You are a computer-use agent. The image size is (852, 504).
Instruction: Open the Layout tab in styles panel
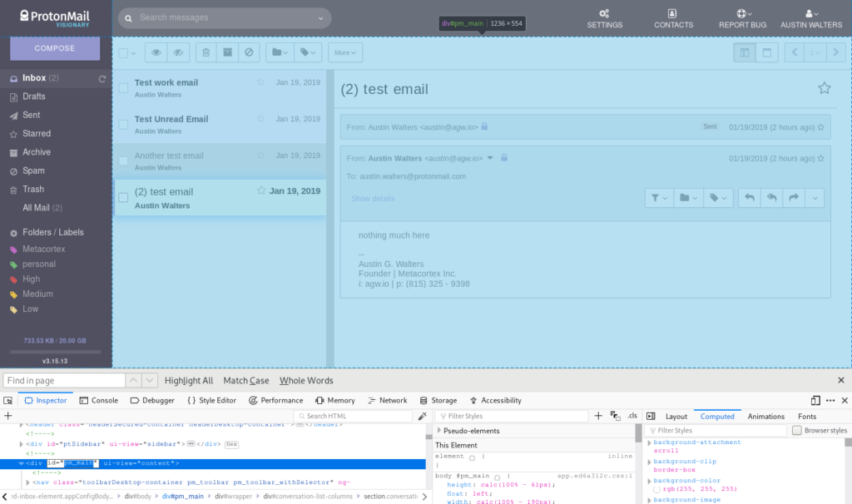tap(676, 416)
